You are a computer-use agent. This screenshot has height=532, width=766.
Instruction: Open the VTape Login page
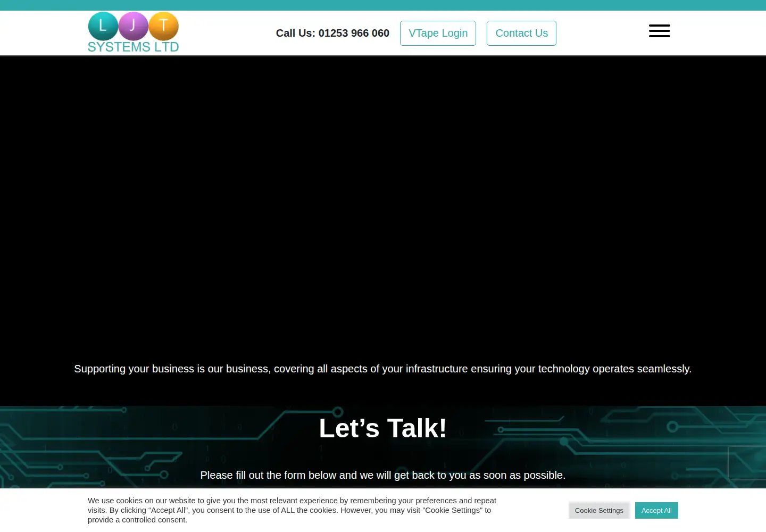(438, 33)
